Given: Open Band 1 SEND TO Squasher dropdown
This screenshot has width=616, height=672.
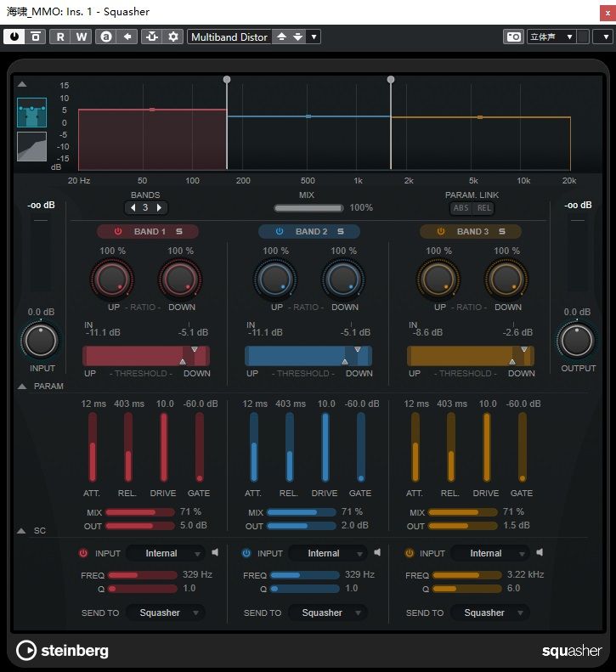Looking at the screenshot, I should [166, 613].
